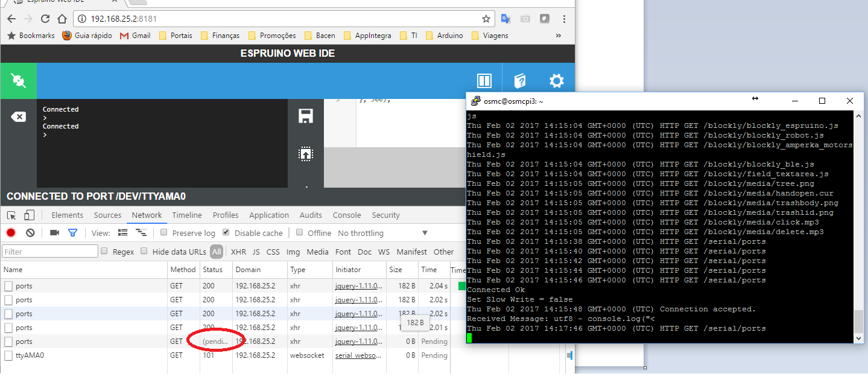Open the Finanças bookmark folder

pos(220,36)
